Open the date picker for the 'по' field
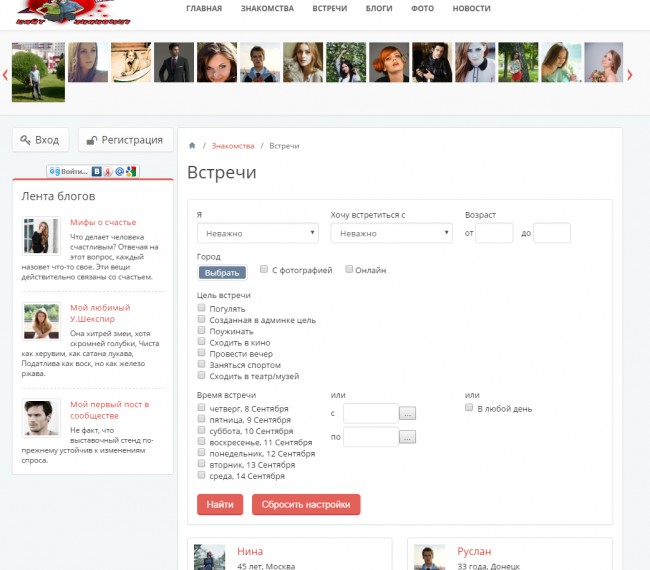The height and width of the screenshot is (570, 650). (x=408, y=437)
